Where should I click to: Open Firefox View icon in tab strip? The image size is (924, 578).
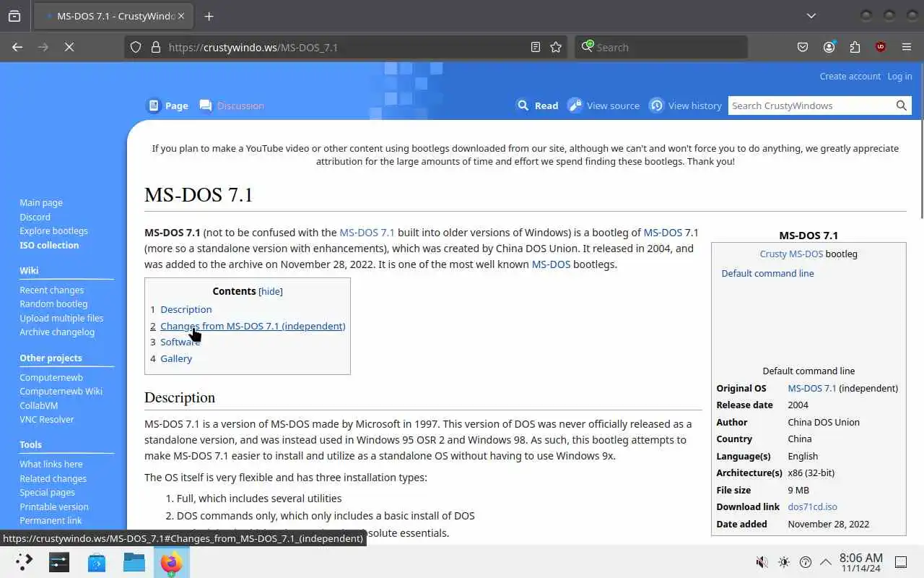[x=14, y=16]
